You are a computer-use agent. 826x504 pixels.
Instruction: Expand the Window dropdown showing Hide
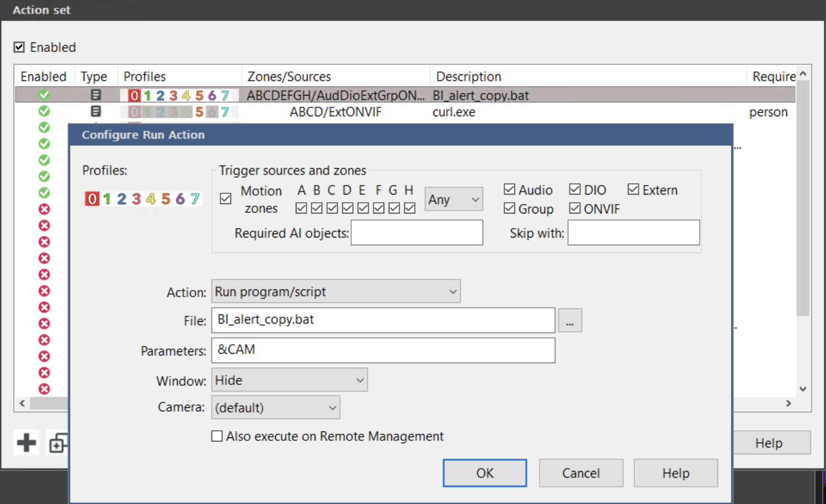(289, 381)
